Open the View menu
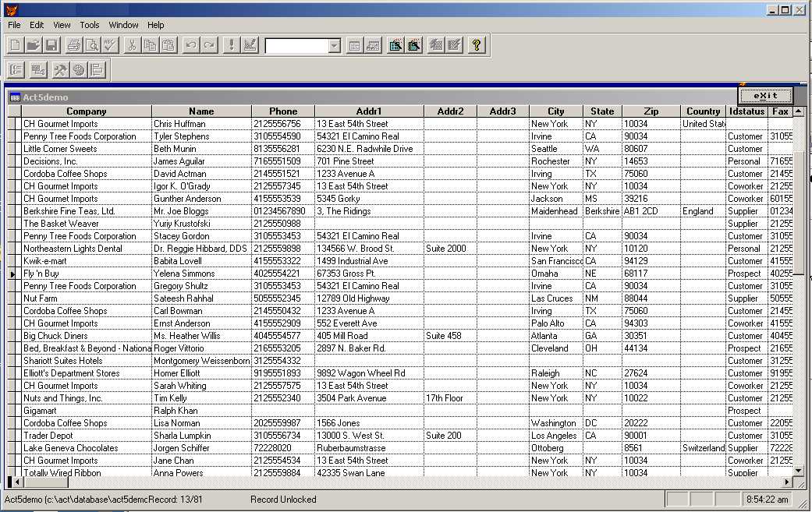This screenshot has height=512, width=812. point(61,24)
